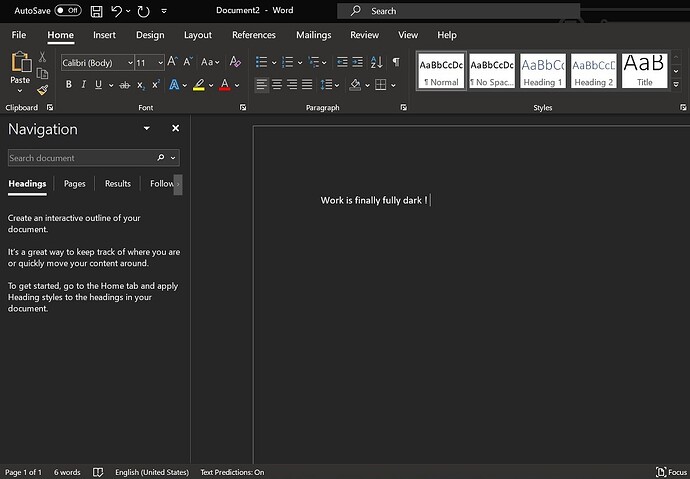
Task: Open the Insert ribbon tab
Action: point(104,35)
